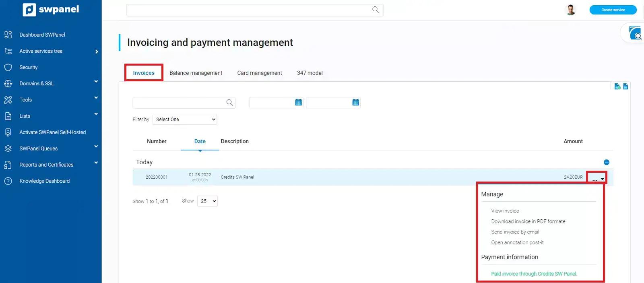
Task: Switch to the Balance management tab
Action: click(x=196, y=73)
